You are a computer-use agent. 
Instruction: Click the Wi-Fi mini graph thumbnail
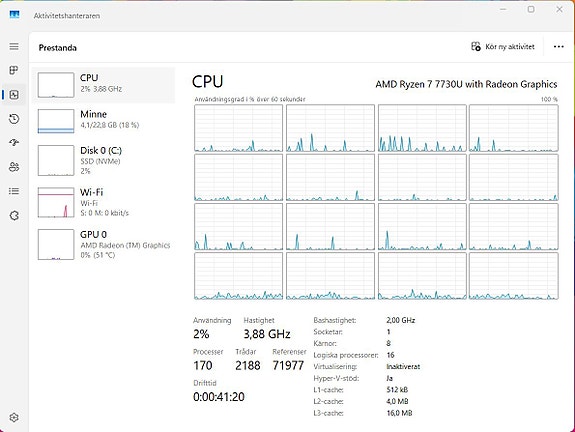tap(56, 202)
